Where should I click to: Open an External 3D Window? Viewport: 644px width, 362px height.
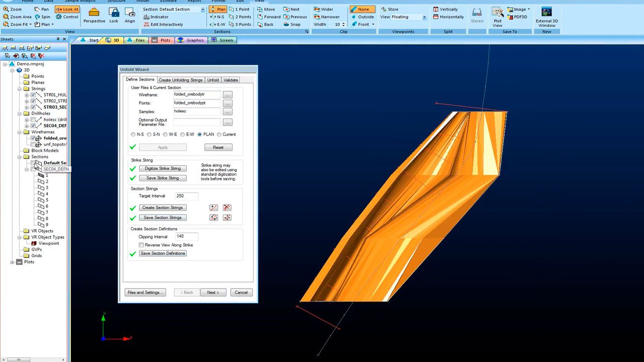pyautogui.click(x=546, y=16)
